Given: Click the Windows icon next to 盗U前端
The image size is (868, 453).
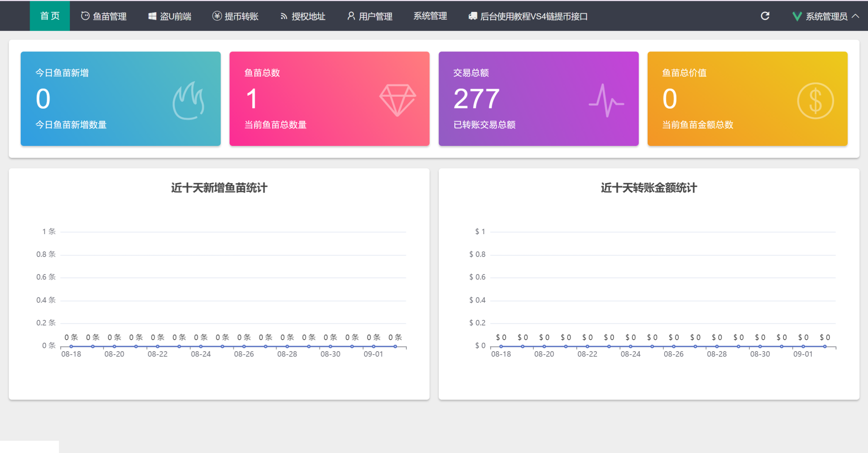Looking at the screenshot, I should [x=152, y=16].
